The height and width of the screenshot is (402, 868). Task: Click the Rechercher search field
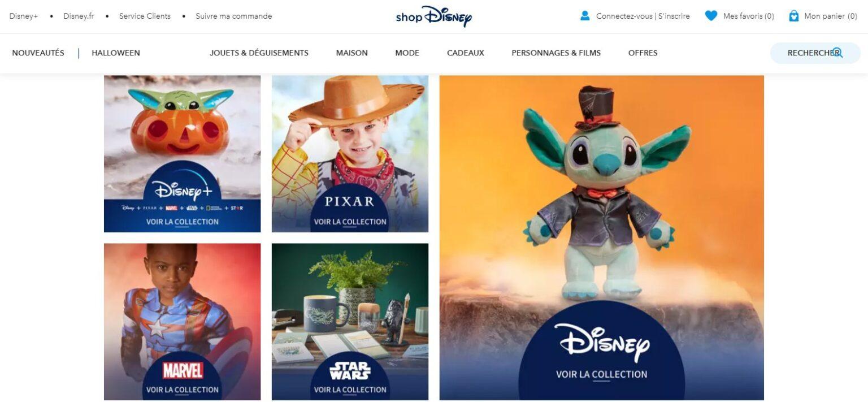click(815, 53)
